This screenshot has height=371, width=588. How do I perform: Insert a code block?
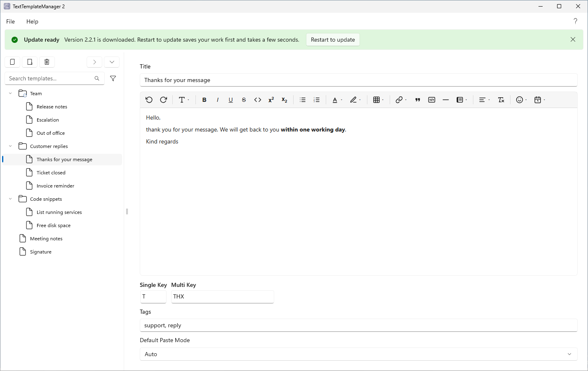click(x=432, y=100)
